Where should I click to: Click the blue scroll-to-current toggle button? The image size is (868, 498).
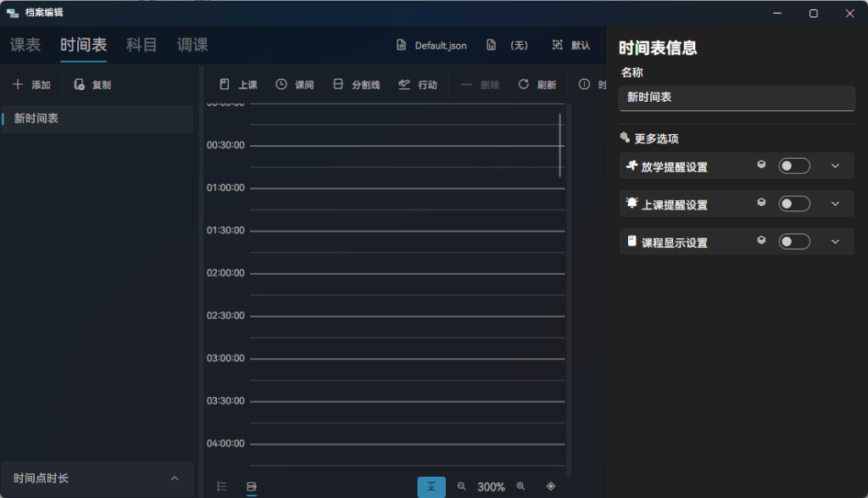pos(431,486)
